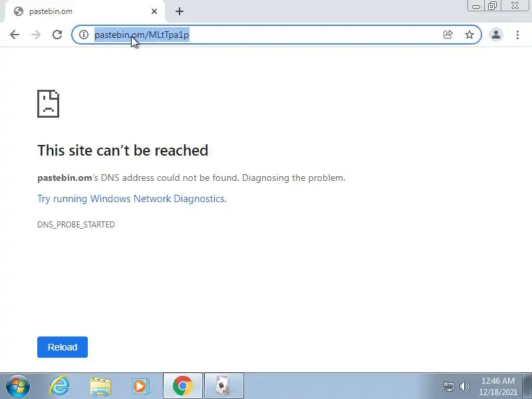
Task: Close the pastebin.om tab
Action: point(154,11)
